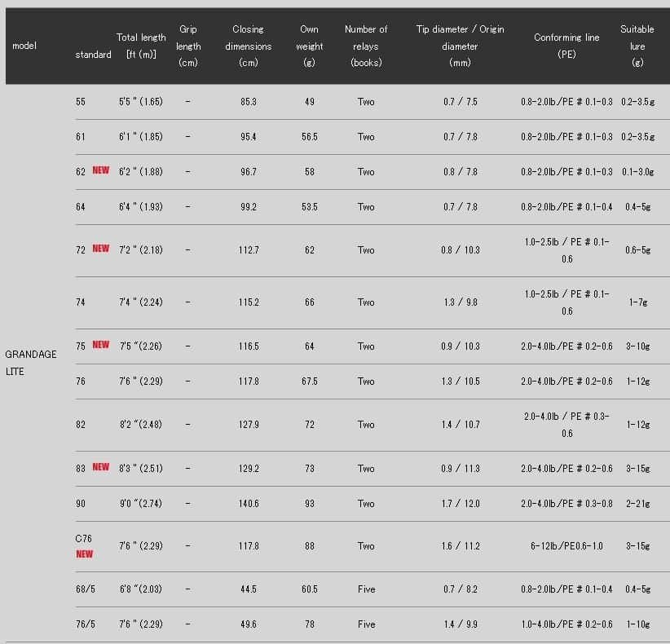Image resolution: width=670 pixels, height=644 pixels.
Task: Click own weight "93"
Action: coord(310,504)
